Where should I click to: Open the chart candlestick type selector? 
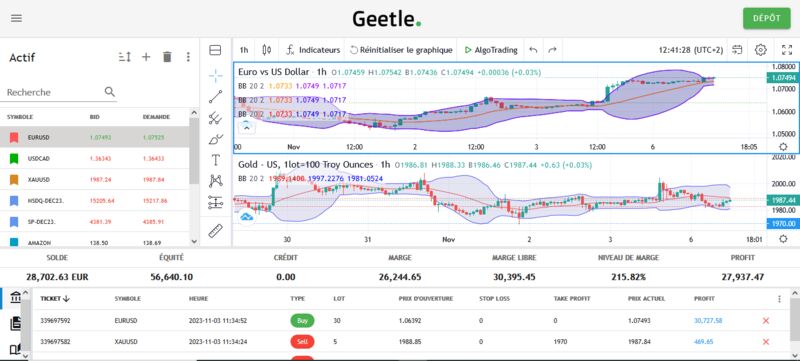pos(266,50)
